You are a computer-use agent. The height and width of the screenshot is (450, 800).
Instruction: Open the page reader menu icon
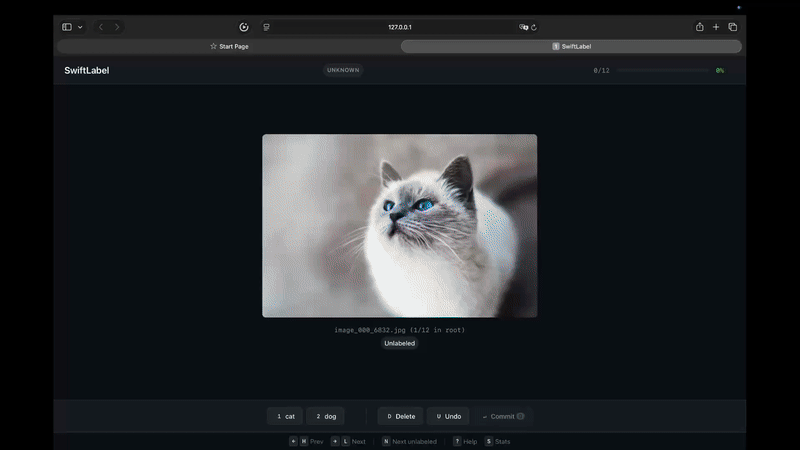266,27
